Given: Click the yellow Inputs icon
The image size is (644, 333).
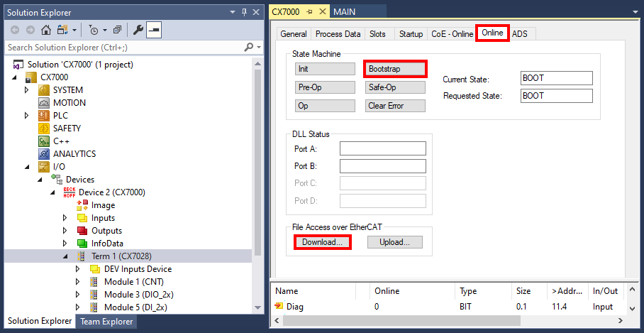Looking at the screenshot, I should pos(82,218).
